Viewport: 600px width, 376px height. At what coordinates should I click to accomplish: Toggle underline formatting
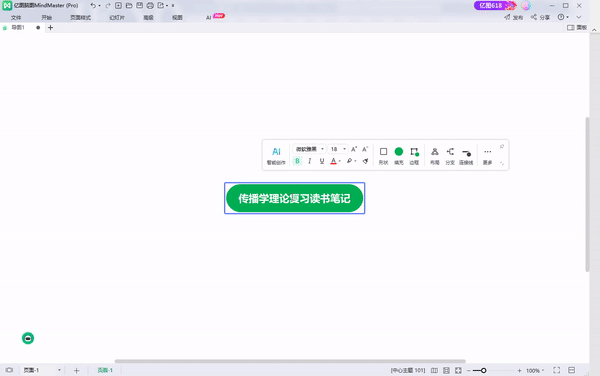[x=322, y=161]
